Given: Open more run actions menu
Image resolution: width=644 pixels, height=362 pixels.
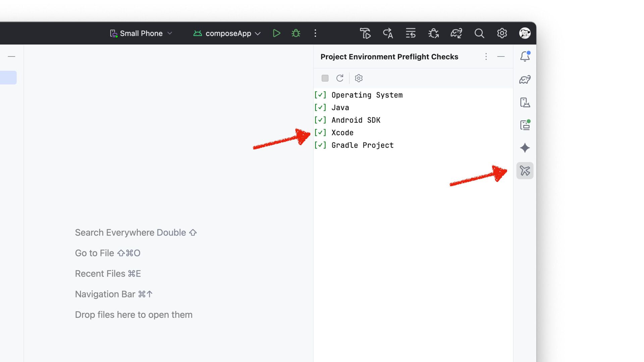Looking at the screenshot, I should [315, 33].
